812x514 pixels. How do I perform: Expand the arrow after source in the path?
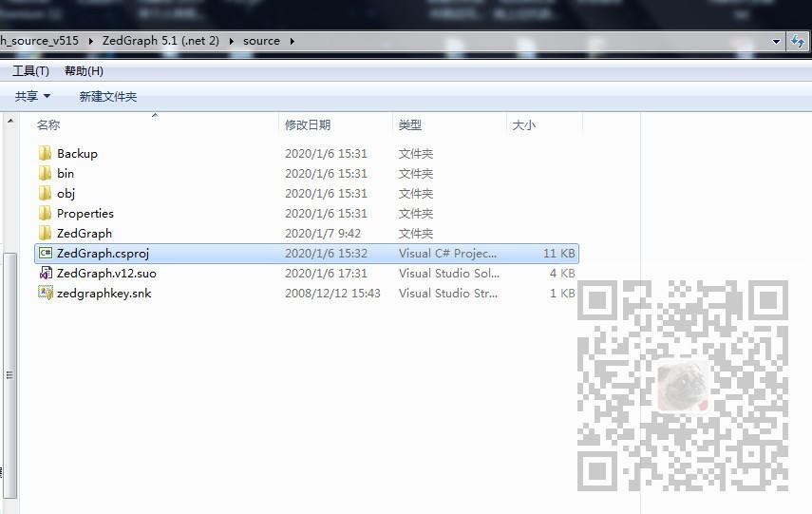pos(293,41)
